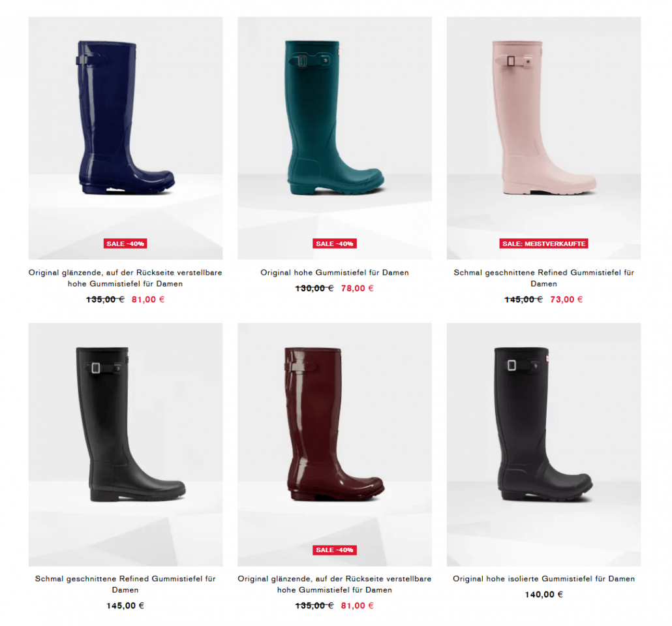672x626 pixels.
Task: Open the Schmal geschnittene Refined title under black boot
Action: click(x=125, y=584)
